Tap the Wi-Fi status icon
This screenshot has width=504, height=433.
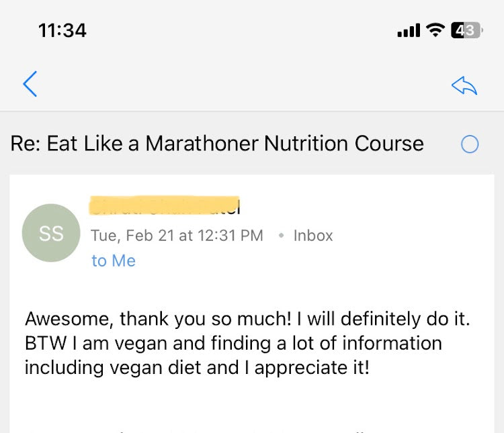(x=435, y=30)
